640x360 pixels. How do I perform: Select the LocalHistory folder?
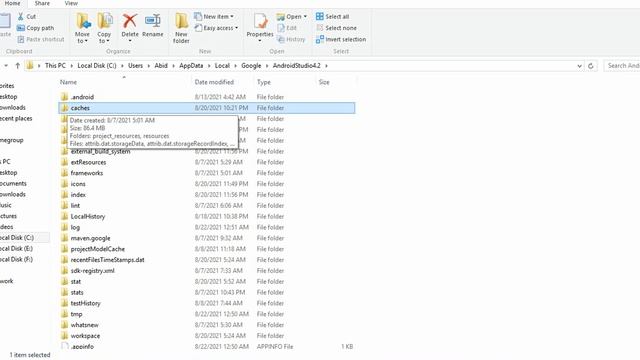pyautogui.click(x=88, y=216)
